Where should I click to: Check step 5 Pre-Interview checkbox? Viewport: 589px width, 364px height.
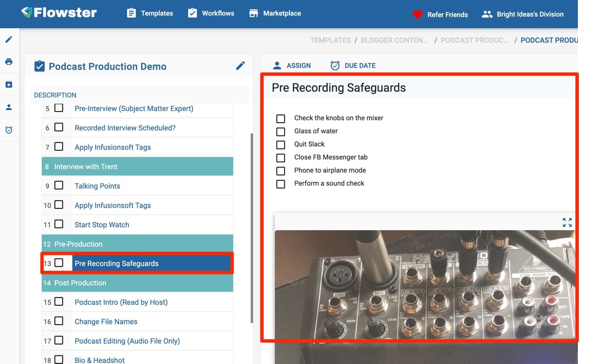59,108
